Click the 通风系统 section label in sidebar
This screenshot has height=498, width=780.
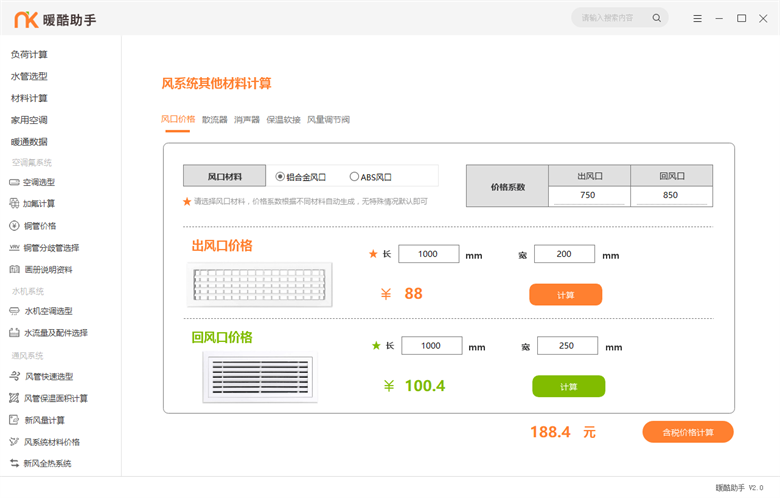[x=28, y=355]
